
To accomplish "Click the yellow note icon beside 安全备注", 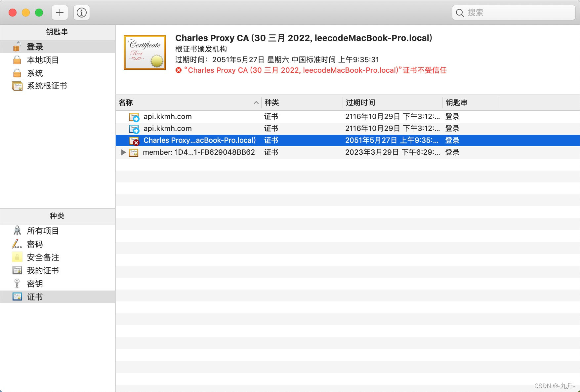I will click(x=17, y=257).
